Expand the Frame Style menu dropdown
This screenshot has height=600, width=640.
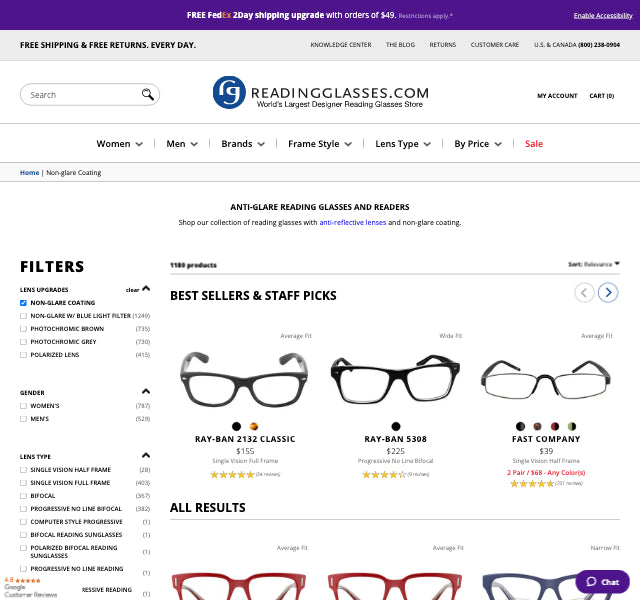point(320,144)
